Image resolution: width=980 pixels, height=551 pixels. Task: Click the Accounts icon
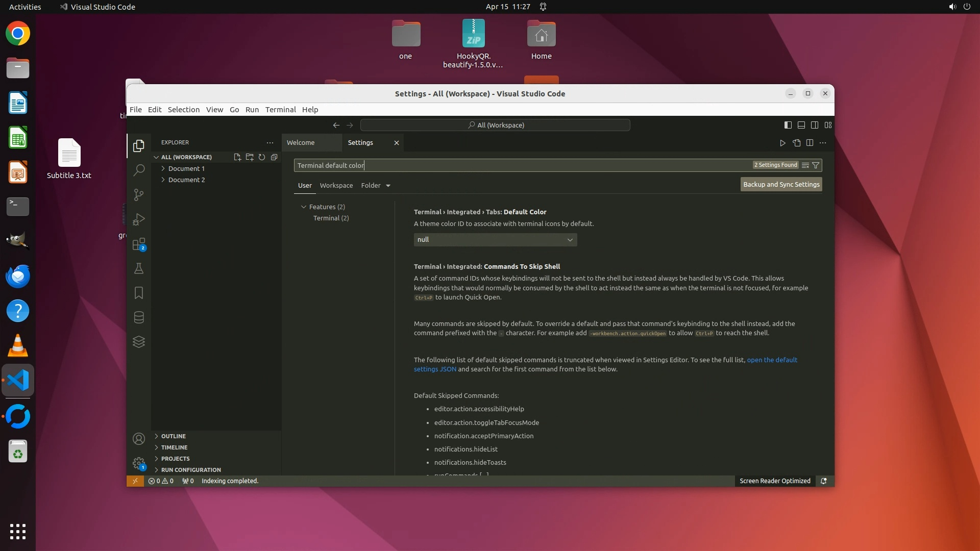(x=138, y=439)
